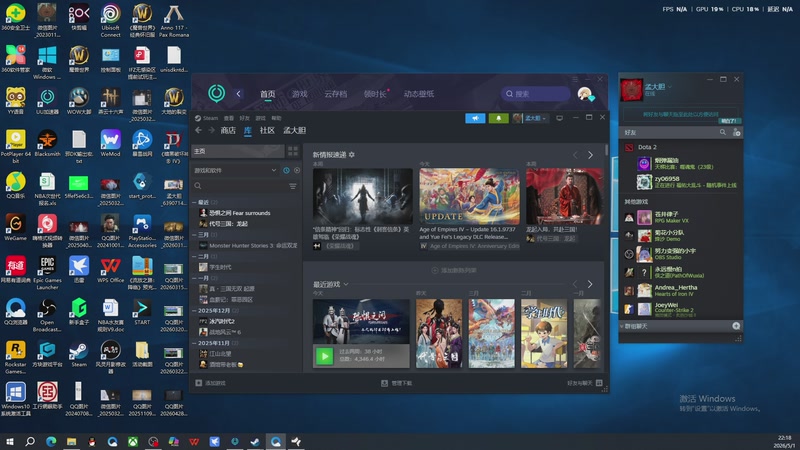Open the 商店 tab in Steam
Screen dimensions: 800x450
(228, 131)
